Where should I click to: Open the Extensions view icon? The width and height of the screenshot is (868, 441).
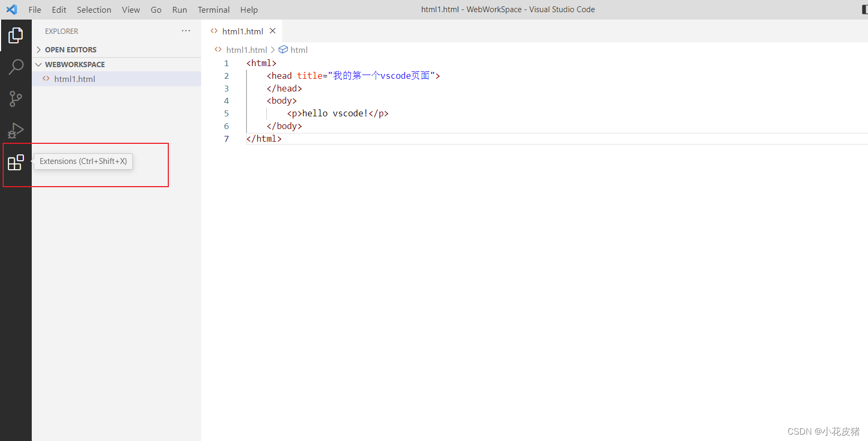tap(16, 162)
